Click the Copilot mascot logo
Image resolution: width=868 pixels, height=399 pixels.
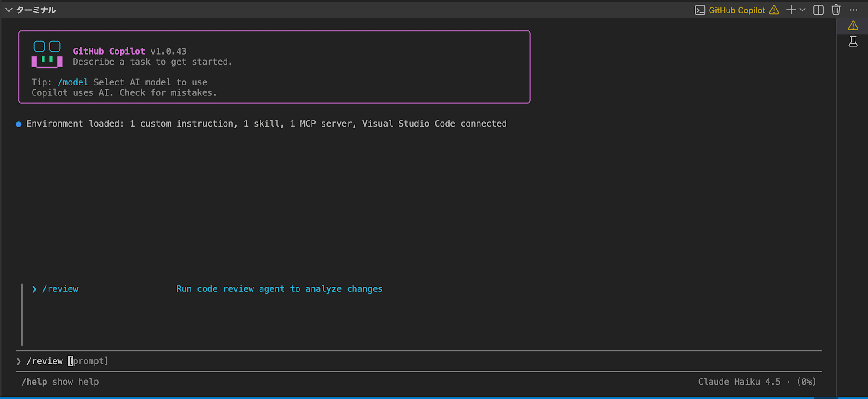click(x=47, y=54)
